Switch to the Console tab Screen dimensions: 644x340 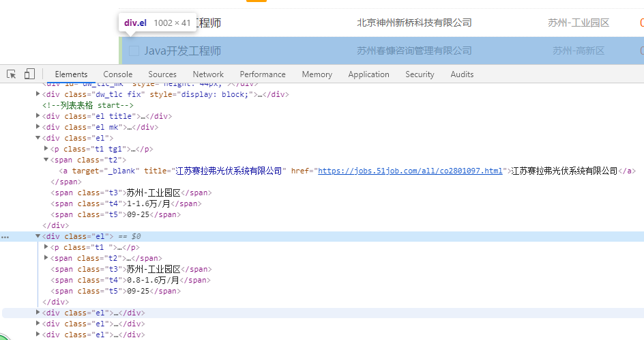click(118, 74)
